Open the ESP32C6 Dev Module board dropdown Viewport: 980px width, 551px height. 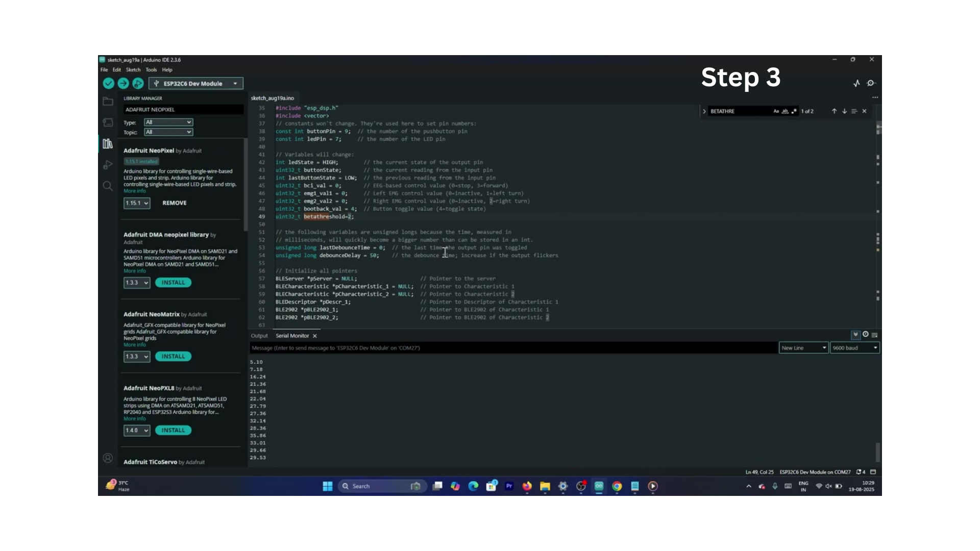[196, 84]
